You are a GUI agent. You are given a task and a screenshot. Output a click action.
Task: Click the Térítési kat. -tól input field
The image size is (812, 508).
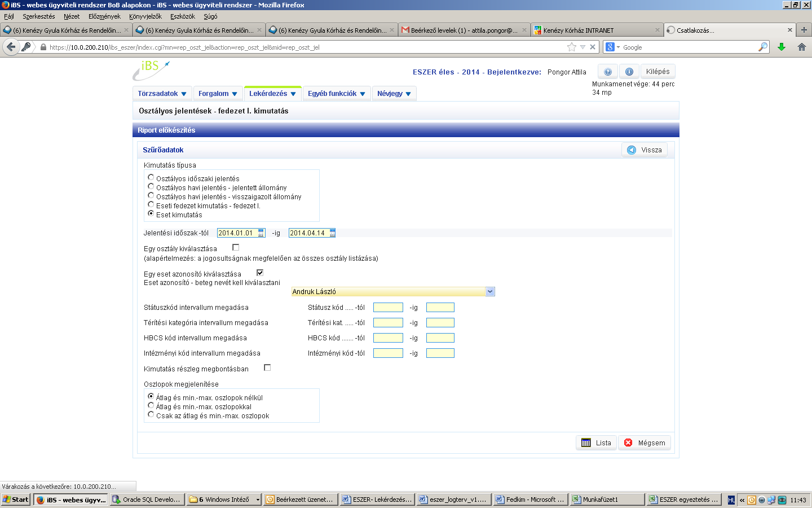[388, 322]
